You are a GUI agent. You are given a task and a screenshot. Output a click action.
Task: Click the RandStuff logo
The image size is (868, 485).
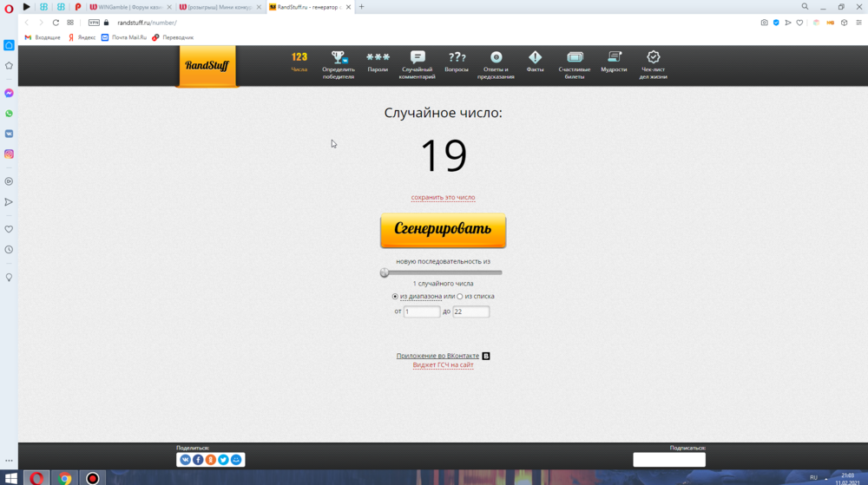(x=207, y=65)
